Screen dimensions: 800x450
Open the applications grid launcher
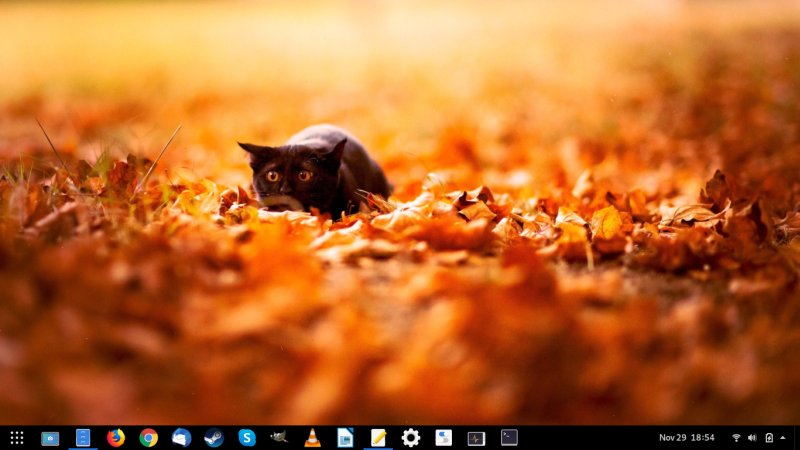click(17, 438)
